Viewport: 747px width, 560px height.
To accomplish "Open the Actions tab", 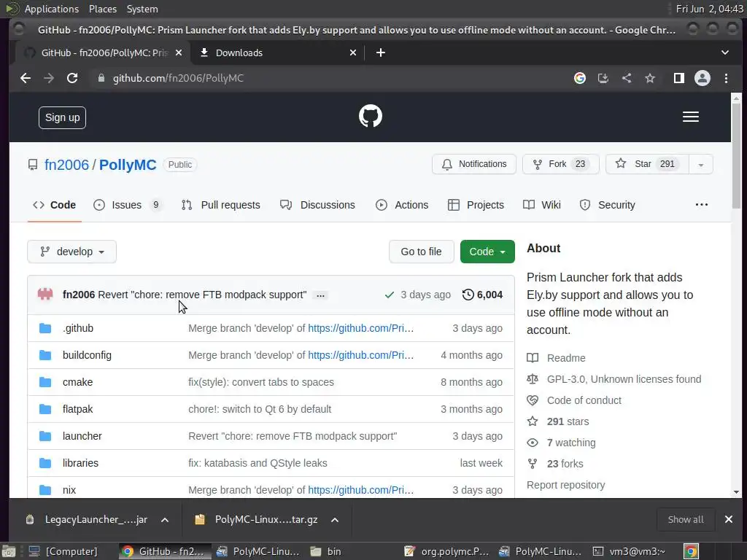I will point(402,205).
